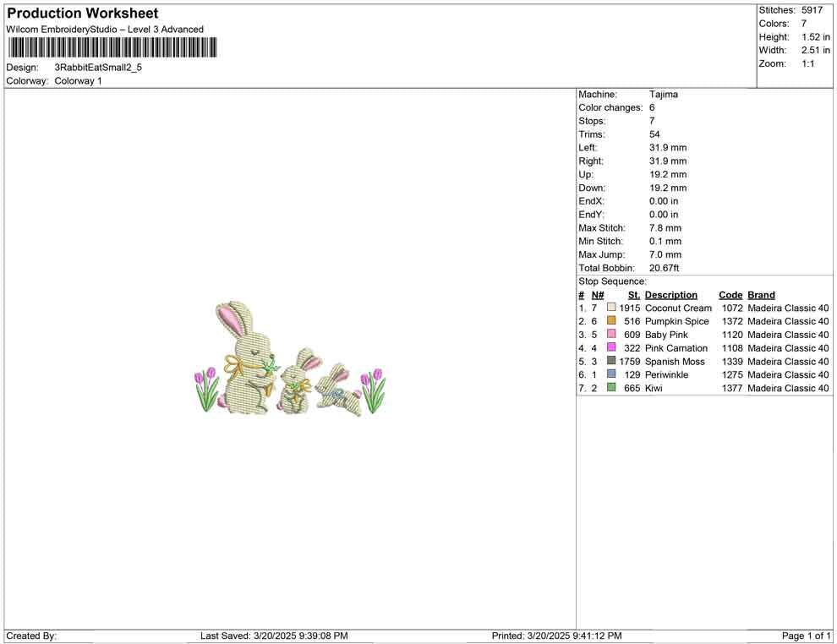Click the Coconut Cream color swatch
This screenshot has width=837, height=644.
tap(610, 308)
